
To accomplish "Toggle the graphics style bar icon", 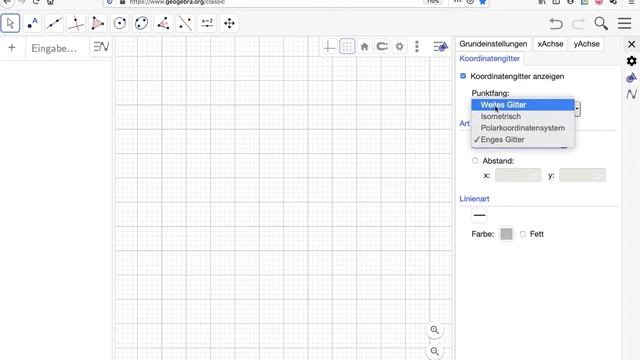I will [440, 47].
